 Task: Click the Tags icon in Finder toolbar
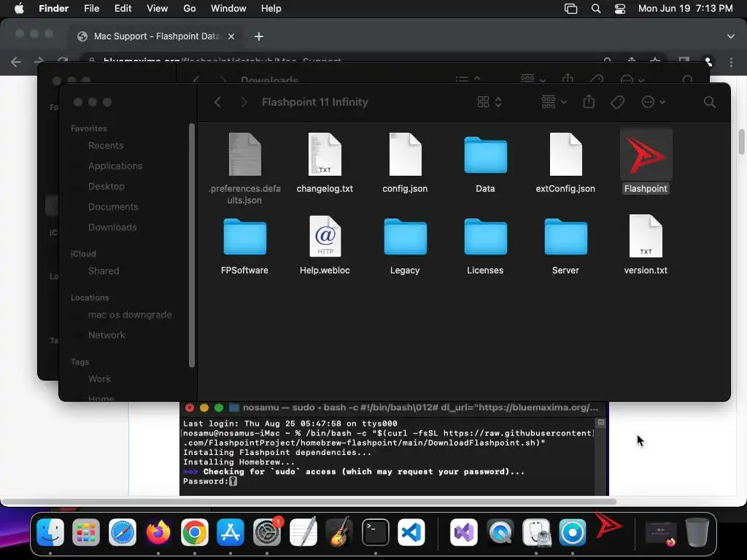617,102
